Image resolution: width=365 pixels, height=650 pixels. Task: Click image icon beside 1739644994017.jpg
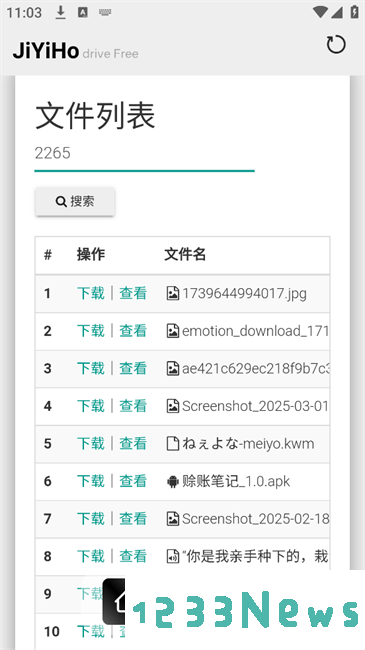173,293
